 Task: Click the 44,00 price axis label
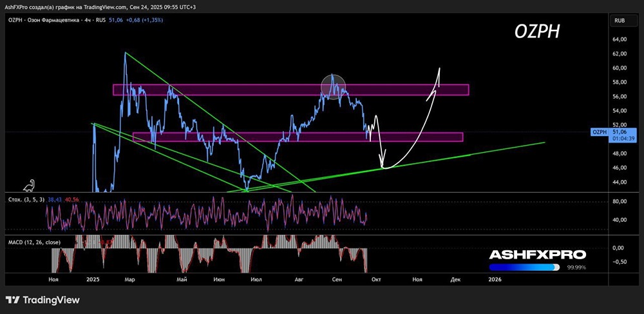click(x=619, y=182)
